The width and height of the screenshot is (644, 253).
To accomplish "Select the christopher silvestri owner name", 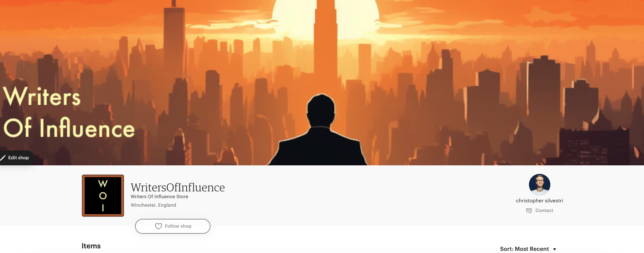I will (x=540, y=201).
